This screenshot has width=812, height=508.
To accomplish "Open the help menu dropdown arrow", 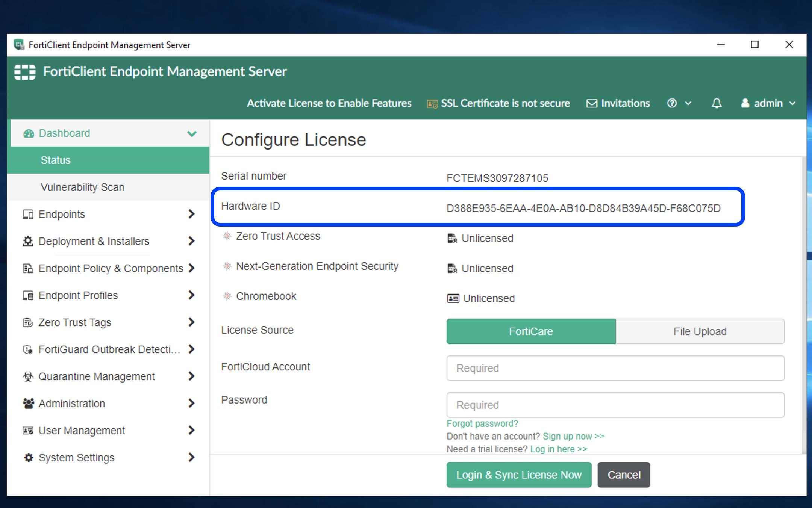I will (x=688, y=103).
